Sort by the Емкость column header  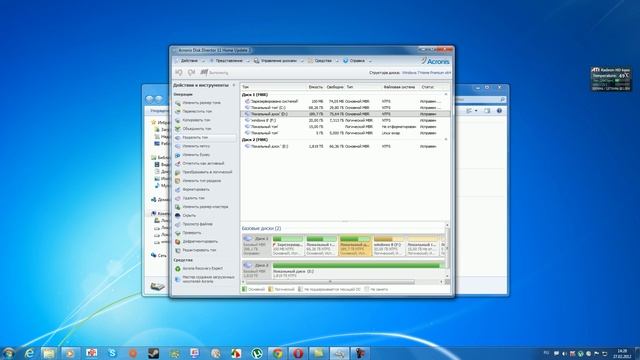[x=315, y=87]
